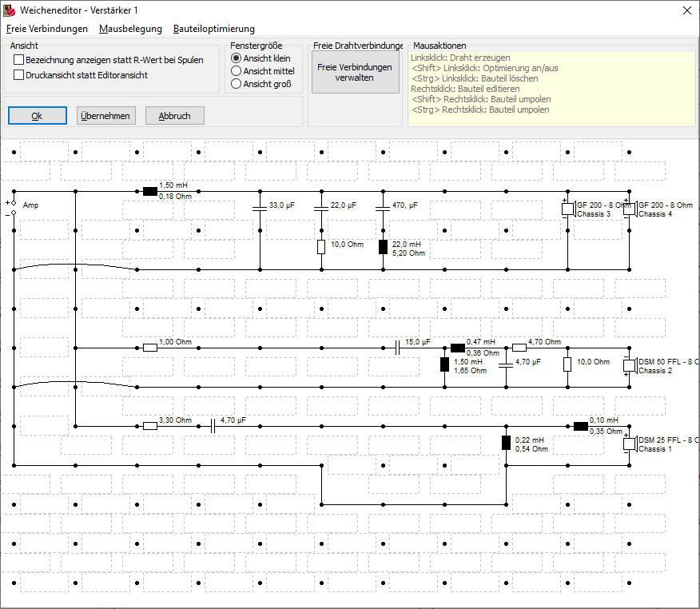Select the 3,30 Ohm resistor symbol
700x609 pixels.
(149, 426)
